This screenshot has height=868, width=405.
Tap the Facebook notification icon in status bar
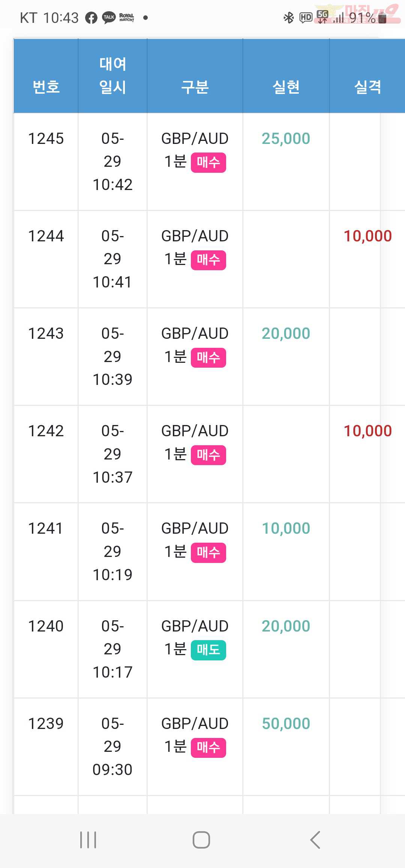click(x=91, y=18)
